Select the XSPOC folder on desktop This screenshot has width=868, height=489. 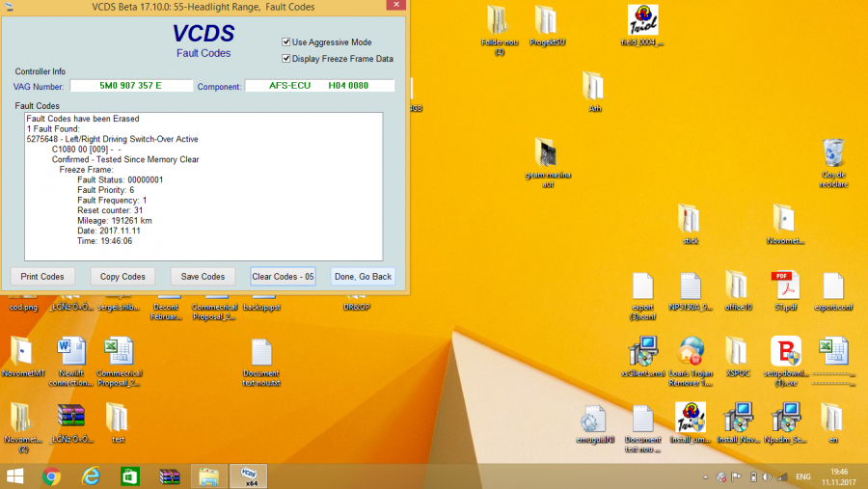737,352
